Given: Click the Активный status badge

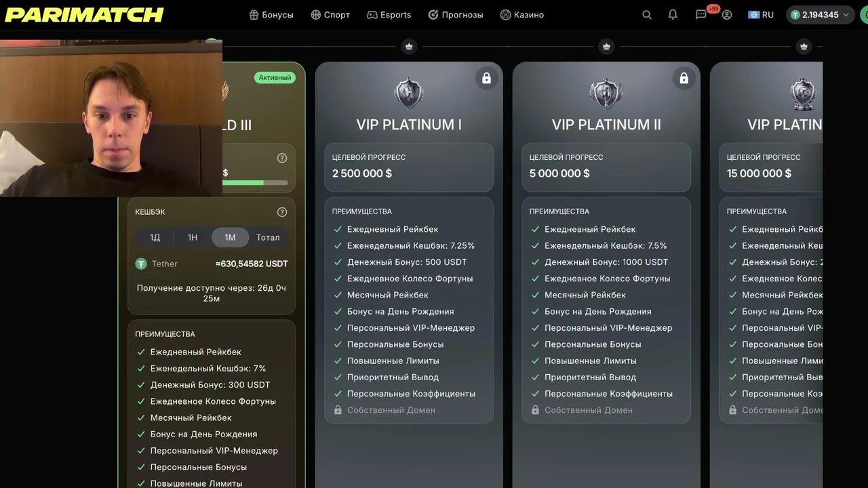Looking at the screenshot, I should click(275, 78).
